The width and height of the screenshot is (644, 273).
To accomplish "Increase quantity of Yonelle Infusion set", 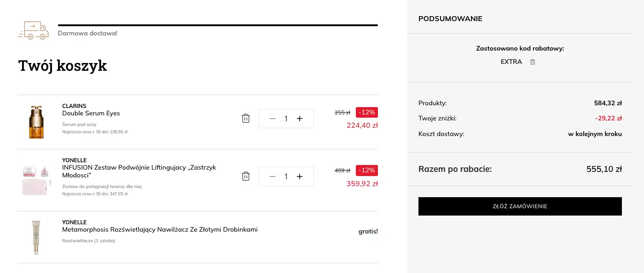I will [300, 176].
